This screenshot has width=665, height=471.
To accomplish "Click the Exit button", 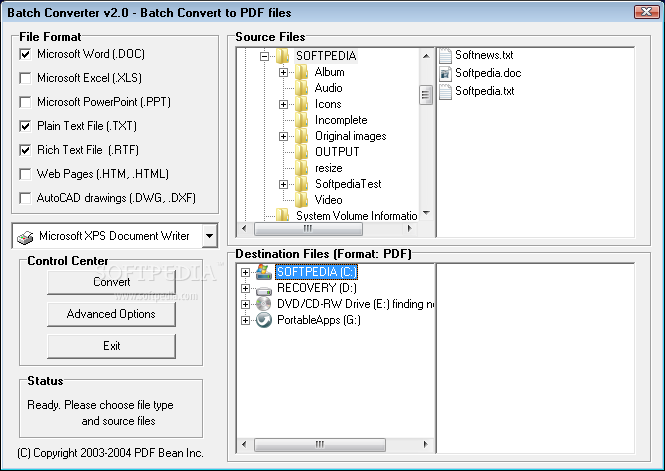I will click(112, 346).
